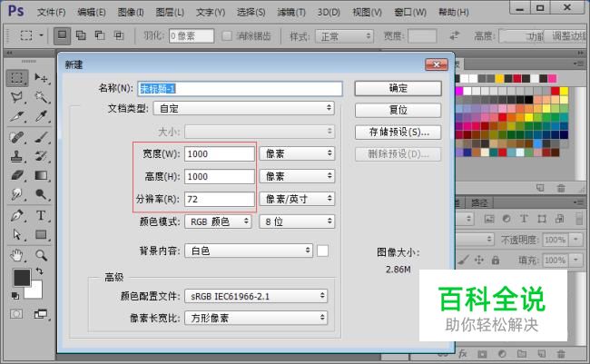Select the Polygonal Lasso tool
The width and height of the screenshot is (590, 364).
[16, 97]
